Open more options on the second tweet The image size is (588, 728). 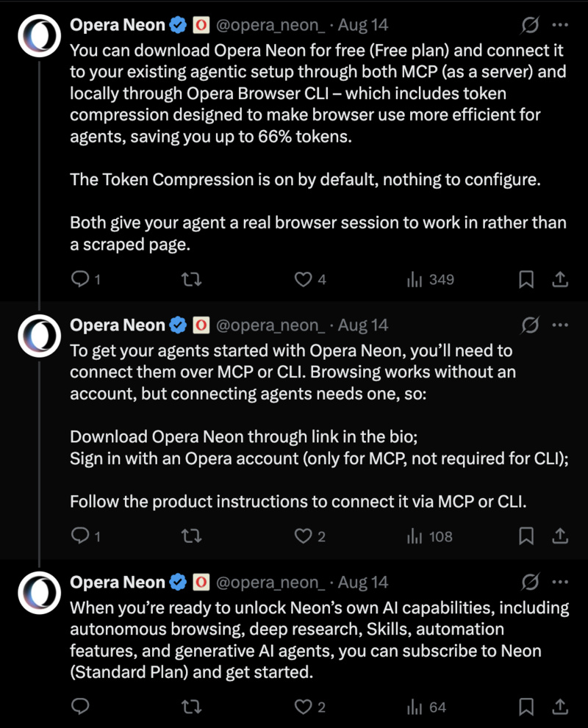click(560, 325)
